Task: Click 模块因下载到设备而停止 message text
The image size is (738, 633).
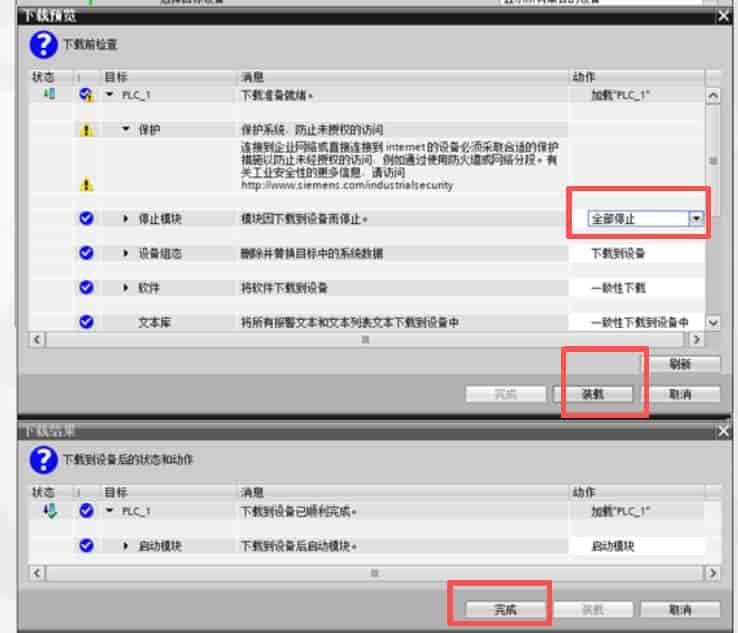Action: pos(304,219)
